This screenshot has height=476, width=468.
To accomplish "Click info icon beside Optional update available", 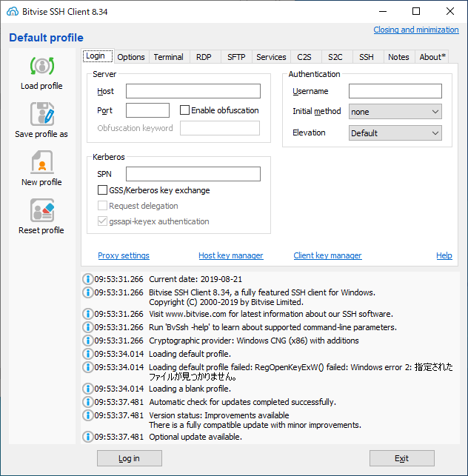I will 88,437.
